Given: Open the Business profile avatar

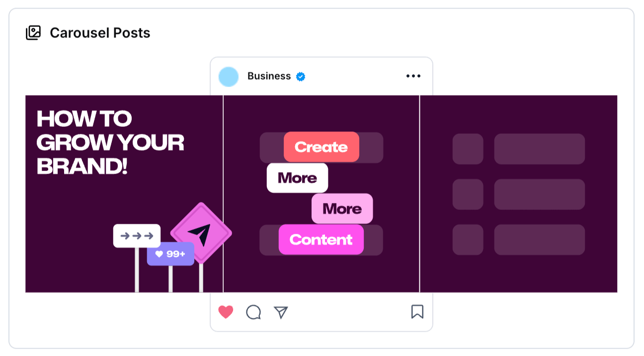Looking at the screenshot, I should (x=229, y=77).
